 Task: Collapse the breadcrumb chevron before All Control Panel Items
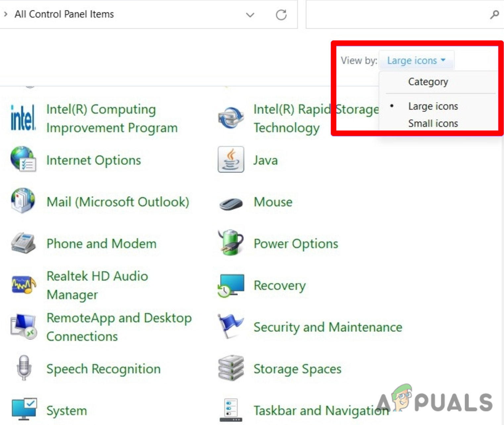[5, 15]
